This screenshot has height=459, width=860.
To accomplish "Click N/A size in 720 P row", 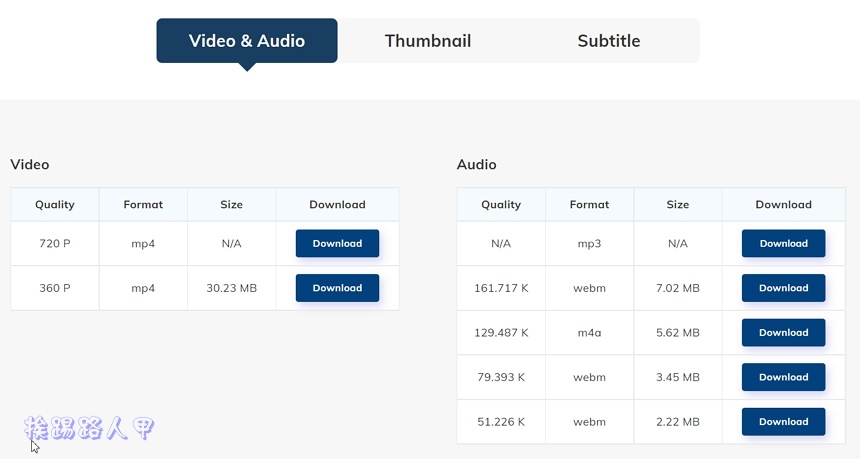I will pyautogui.click(x=231, y=243).
